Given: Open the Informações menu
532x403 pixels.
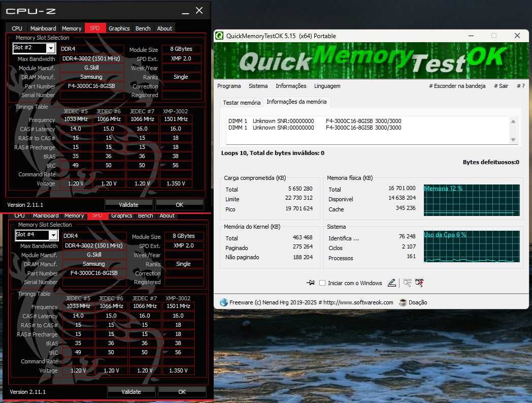Looking at the screenshot, I should coord(291,86).
